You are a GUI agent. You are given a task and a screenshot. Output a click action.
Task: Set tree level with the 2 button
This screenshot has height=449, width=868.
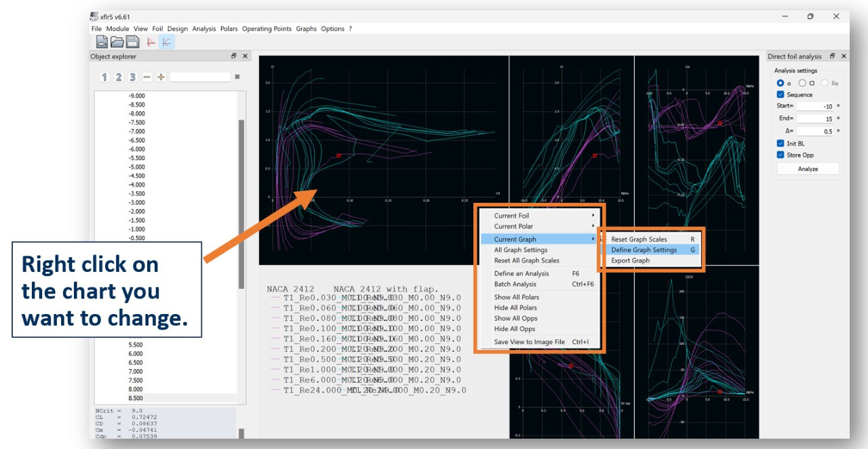[118, 77]
